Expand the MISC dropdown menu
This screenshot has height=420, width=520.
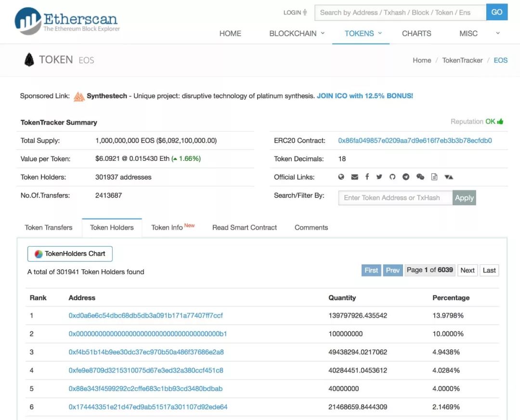(479, 34)
